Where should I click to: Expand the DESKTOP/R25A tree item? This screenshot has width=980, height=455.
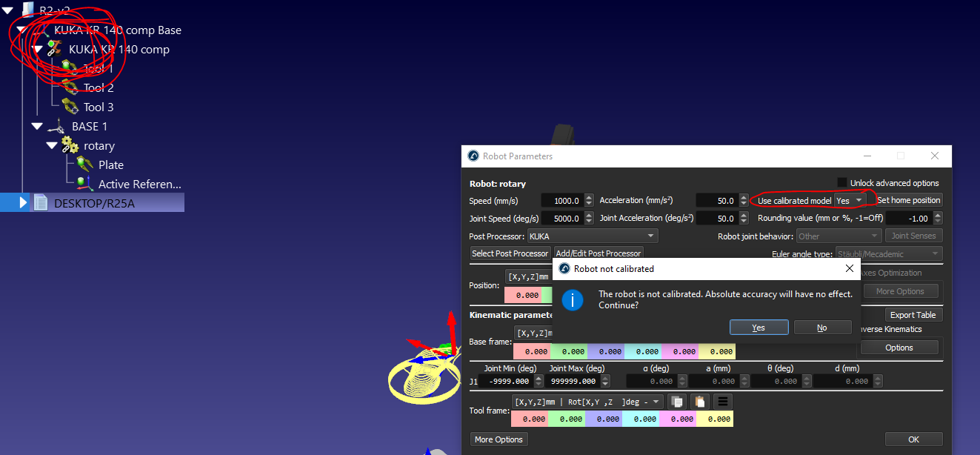point(23,202)
